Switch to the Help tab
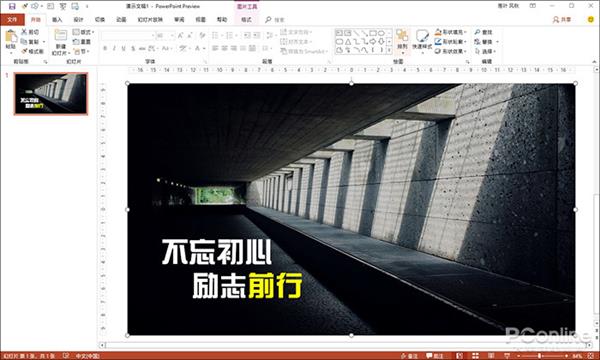The image size is (600, 360). click(x=222, y=20)
